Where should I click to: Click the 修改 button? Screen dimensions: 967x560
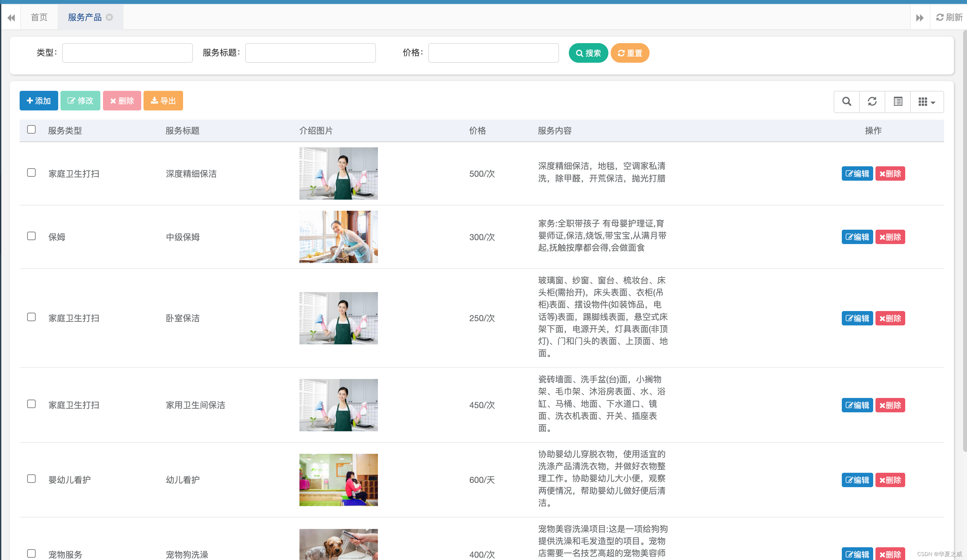point(80,101)
